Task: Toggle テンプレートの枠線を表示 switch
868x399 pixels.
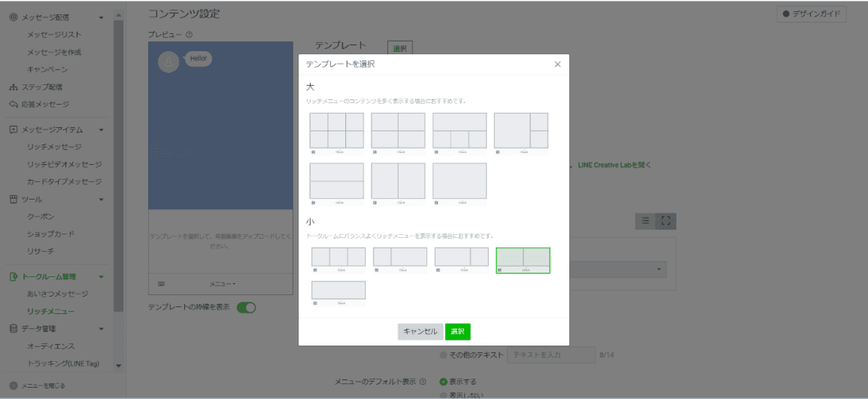Action: coord(246,307)
